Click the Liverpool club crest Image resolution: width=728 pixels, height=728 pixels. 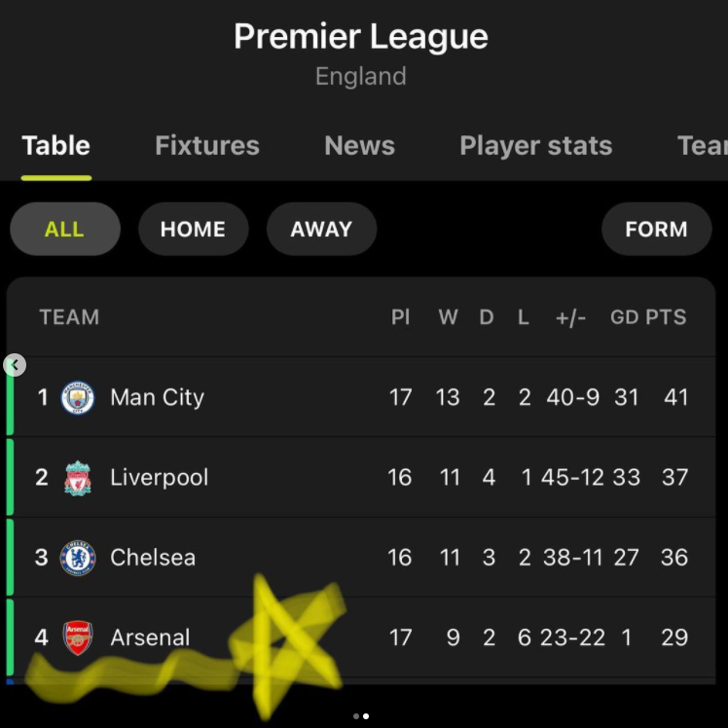pos(78,478)
